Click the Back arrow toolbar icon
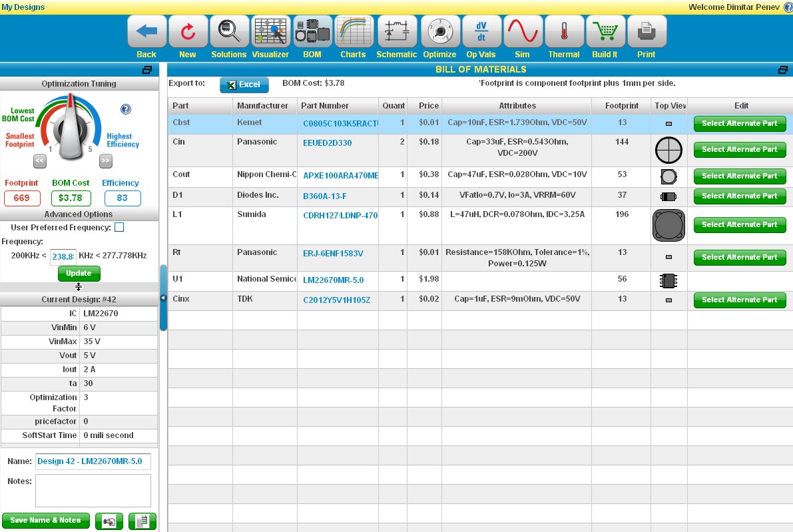 point(146,32)
